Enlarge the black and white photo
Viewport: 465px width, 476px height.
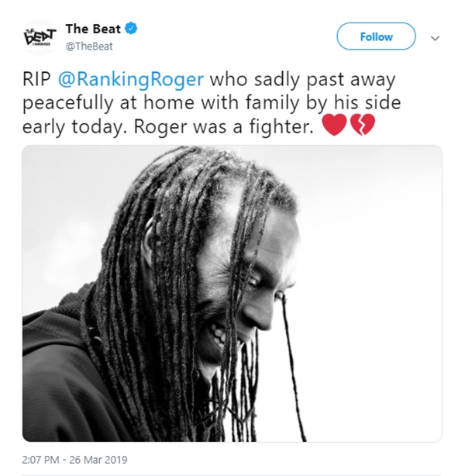pyautogui.click(x=232, y=293)
